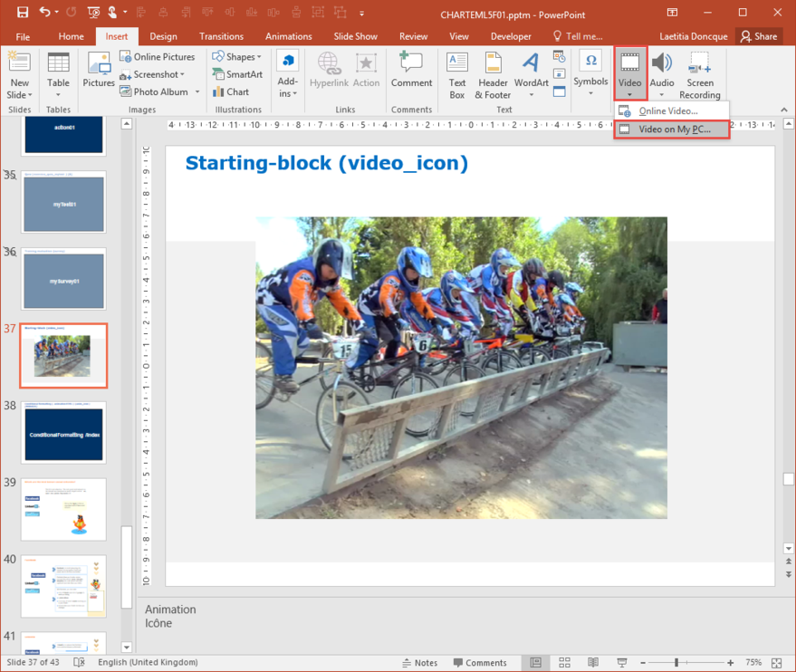This screenshot has height=672, width=796.
Task: Switch to Slide Sorter view
Action: [564, 663]
